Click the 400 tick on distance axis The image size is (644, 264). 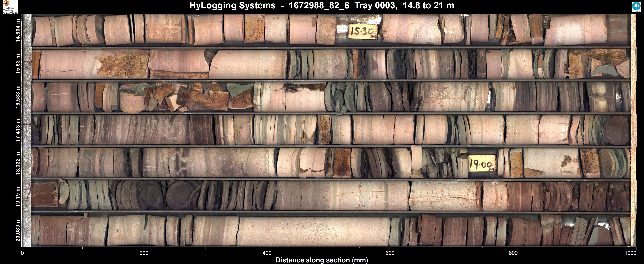(267, 253)
